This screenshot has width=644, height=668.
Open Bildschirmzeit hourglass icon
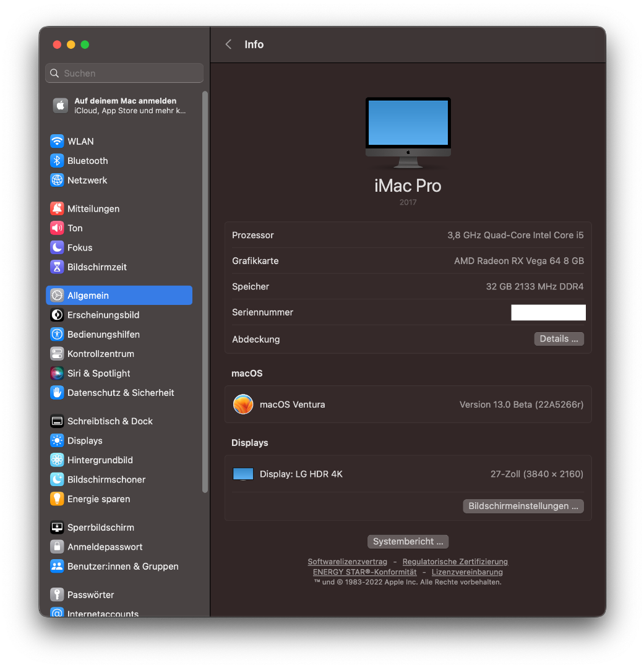57,267
